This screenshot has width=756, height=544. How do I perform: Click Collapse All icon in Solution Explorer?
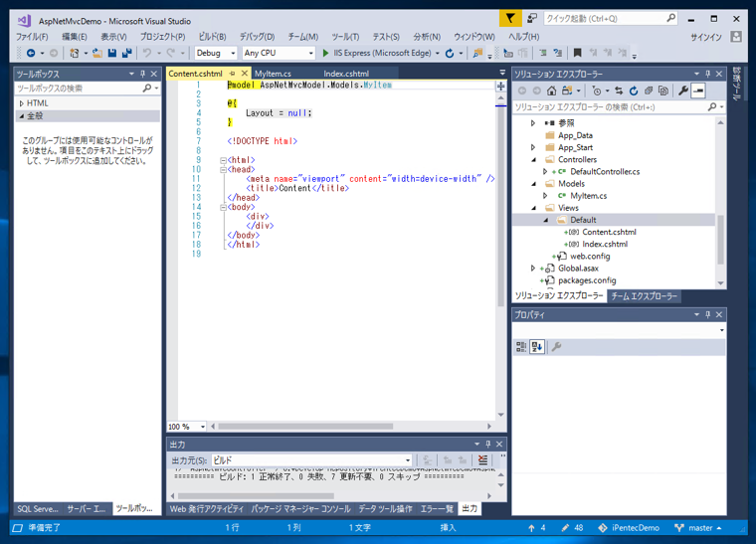point(649,91)
